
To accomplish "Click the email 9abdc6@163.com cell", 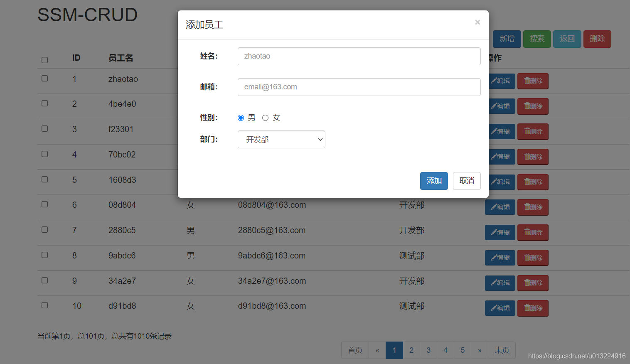I will (x=272, y=256).
